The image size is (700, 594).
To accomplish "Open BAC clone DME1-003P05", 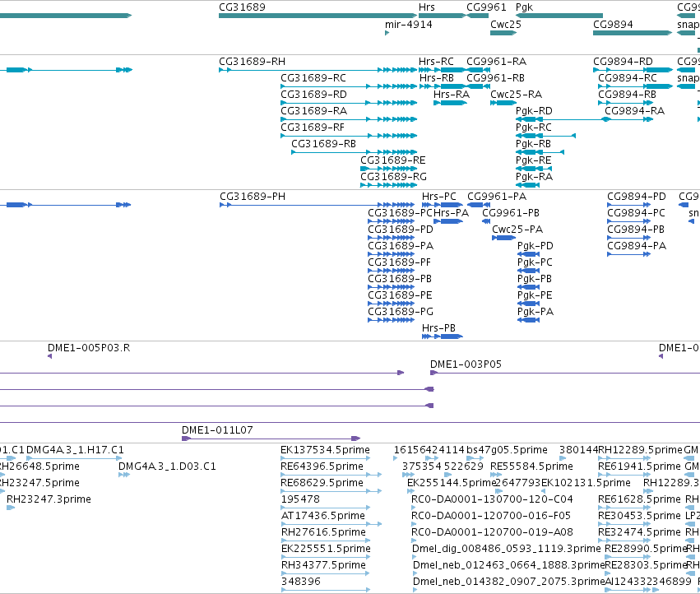I will point(466,364).
